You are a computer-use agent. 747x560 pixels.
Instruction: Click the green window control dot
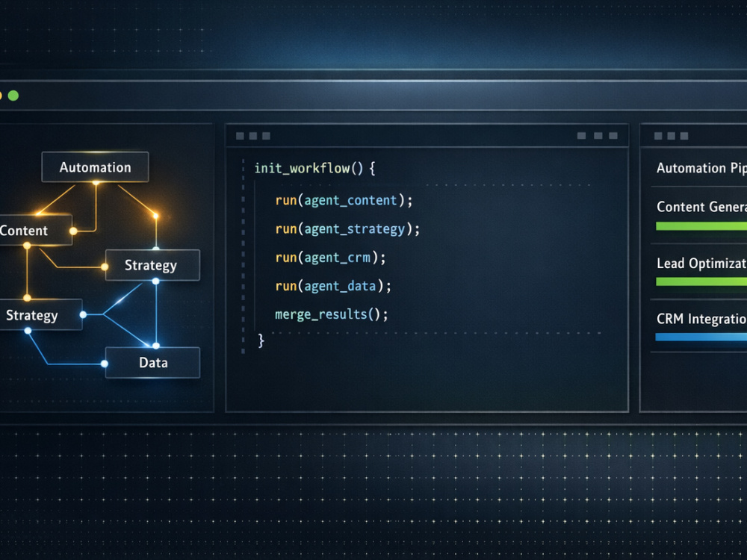(13, 96)
